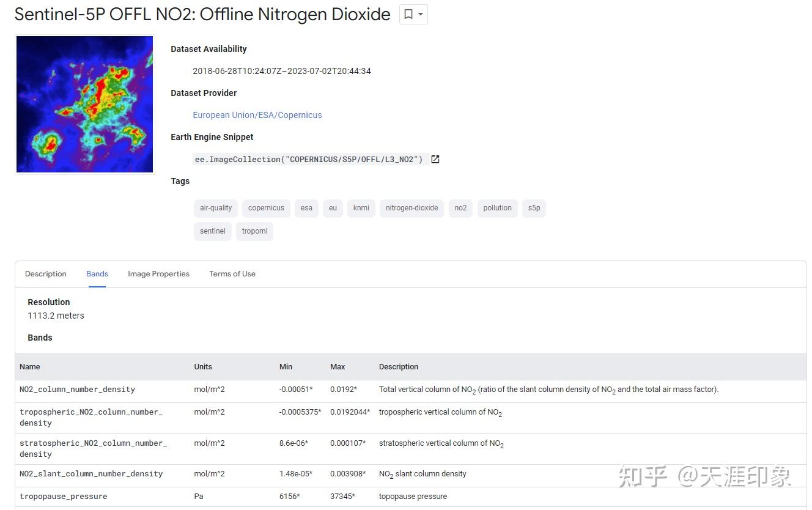812x510 pixels.
Task: Click the bookmark icon beside the title
Action: (408, 14)
